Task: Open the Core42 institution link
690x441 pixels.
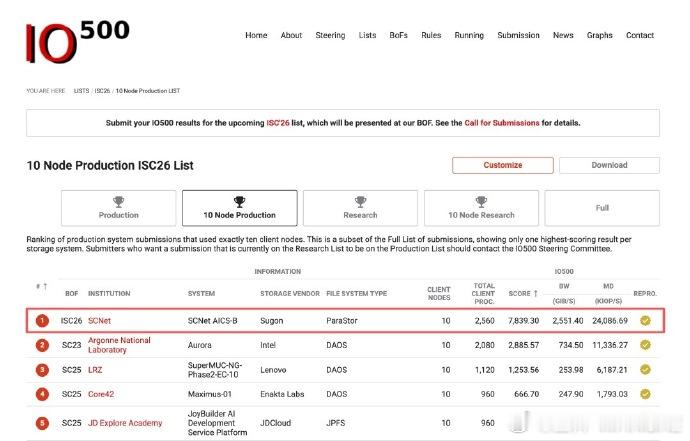Action: tap(101, 394)
